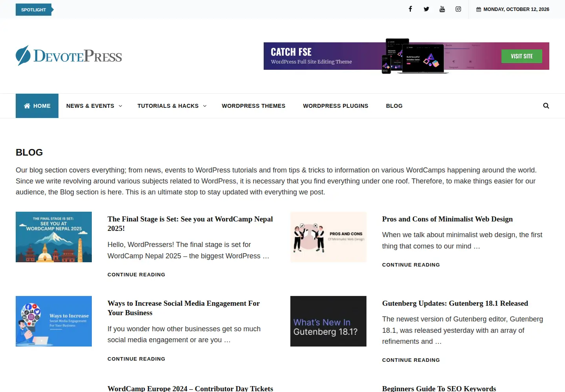Screen dimensions: 565x392
Task: Open the Blog menu item
Action: pyautogui.click(x=394, y=106)
